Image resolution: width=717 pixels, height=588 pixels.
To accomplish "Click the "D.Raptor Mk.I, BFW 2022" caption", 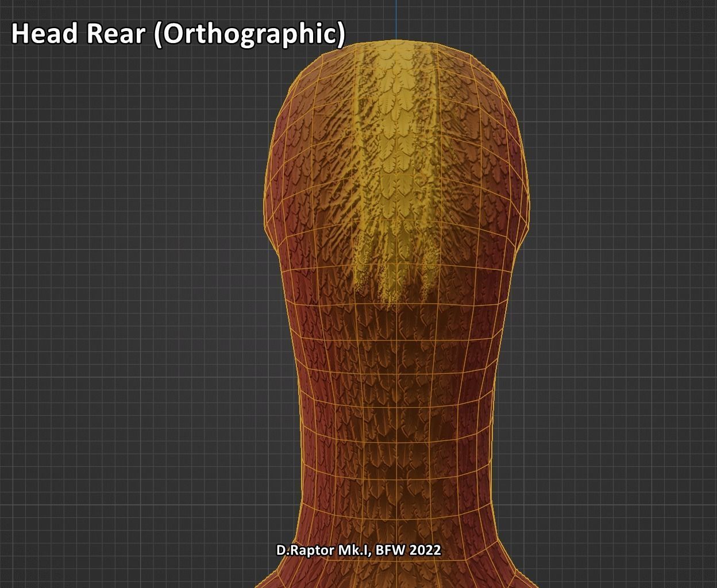I will [358, 550].
